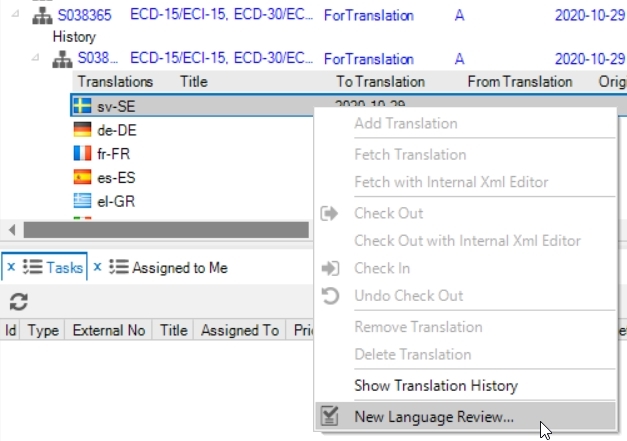Click the French flag icon for fr-FR

(82, 153)
